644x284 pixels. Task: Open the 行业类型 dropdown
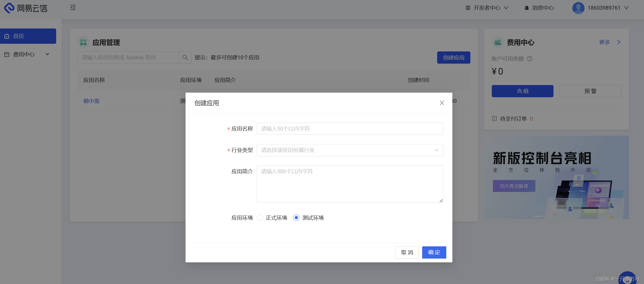point(350,150)
